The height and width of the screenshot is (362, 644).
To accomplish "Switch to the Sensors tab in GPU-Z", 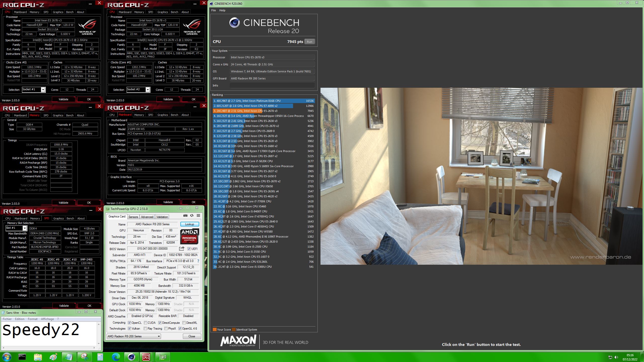I will point(133,217).
